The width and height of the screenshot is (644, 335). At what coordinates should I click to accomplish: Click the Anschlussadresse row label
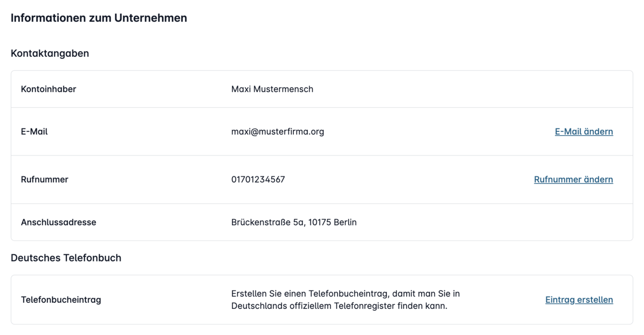tap(58, 222)
